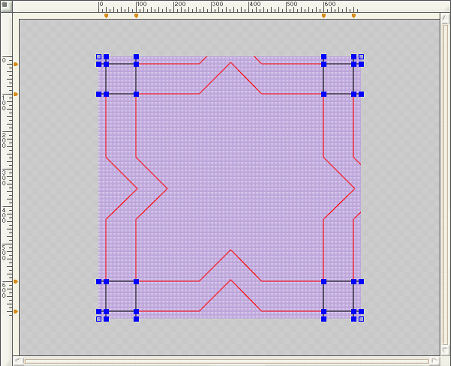Click the hollow blue handle at the top-left corner

[x=99, y=57]
